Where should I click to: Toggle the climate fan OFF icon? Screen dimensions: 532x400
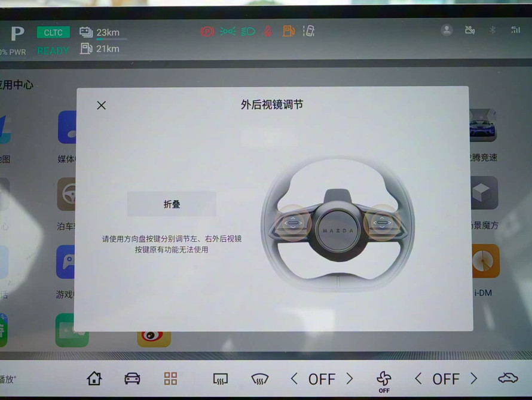pyautogui.click(x=384, y=380)
